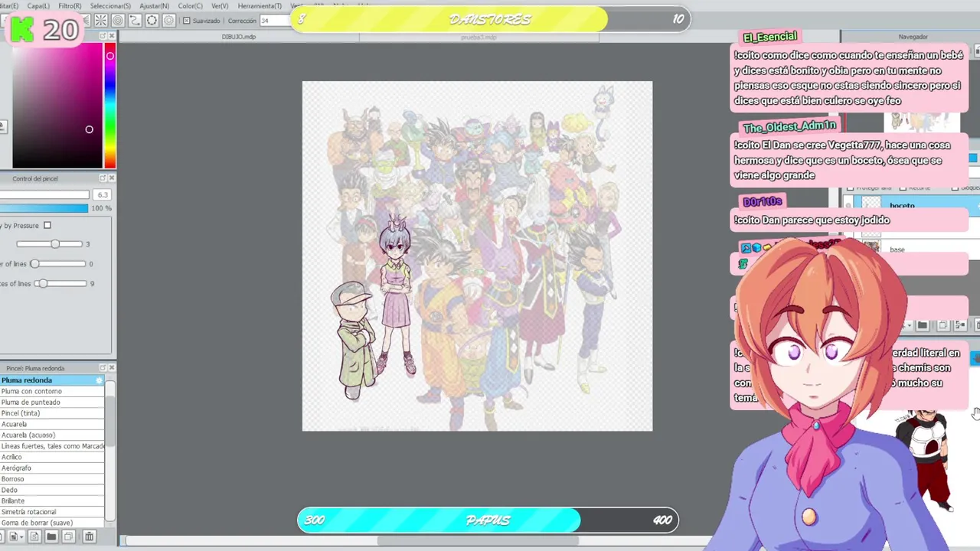Close the Control del pincel panel
The height and width of the screenshot is (551, 980).
pyautogui.click(x=112, y=178)
